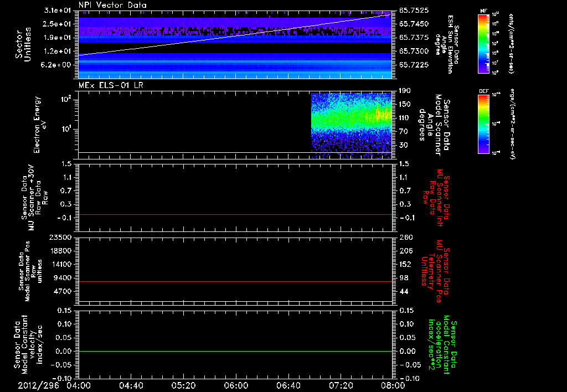Image resolution: width=567 pixels, height=392 pixels.
Task: Click the 05:20 time axis label
Action: pos(183,385)
